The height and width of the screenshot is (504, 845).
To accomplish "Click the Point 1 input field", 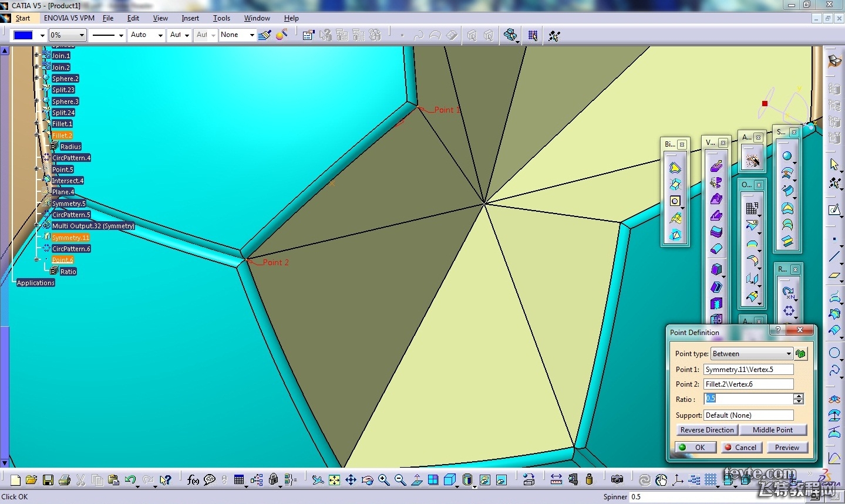I will [749, 370].
